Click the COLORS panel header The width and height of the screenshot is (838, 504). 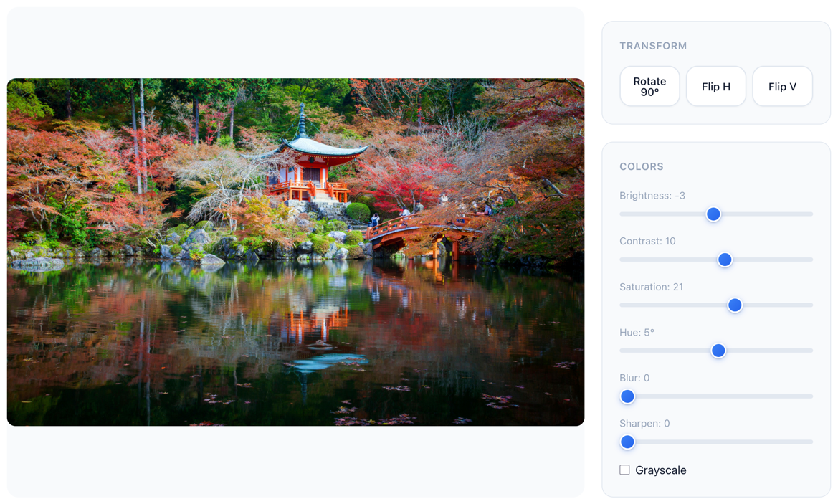(642, 166)
